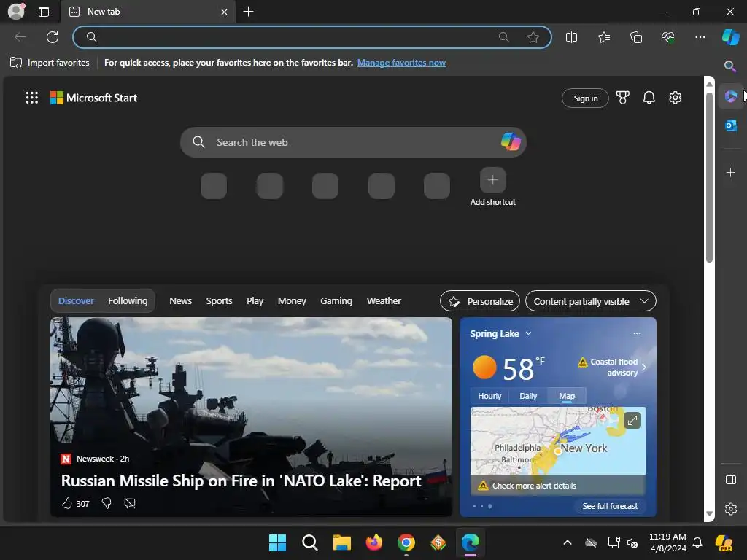The width and height of the screenshot is (747, 560).
Task: Open the Play feed tab
Action: pos(255,301)
